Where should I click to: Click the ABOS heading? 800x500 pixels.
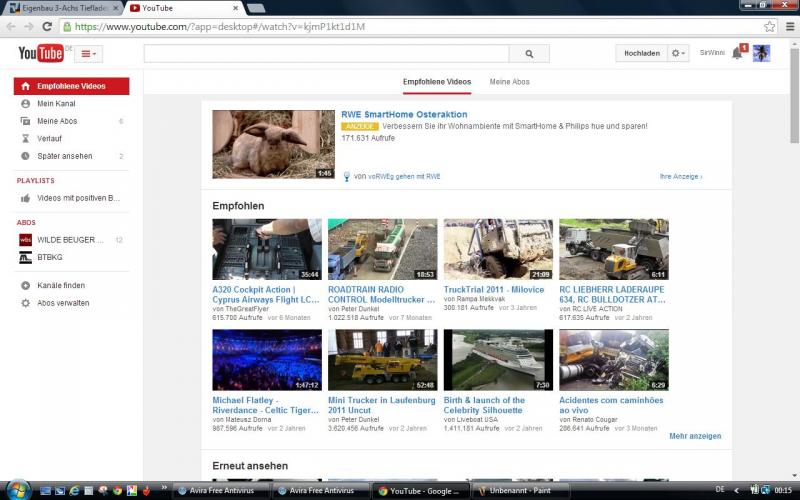tap(26, 222)
